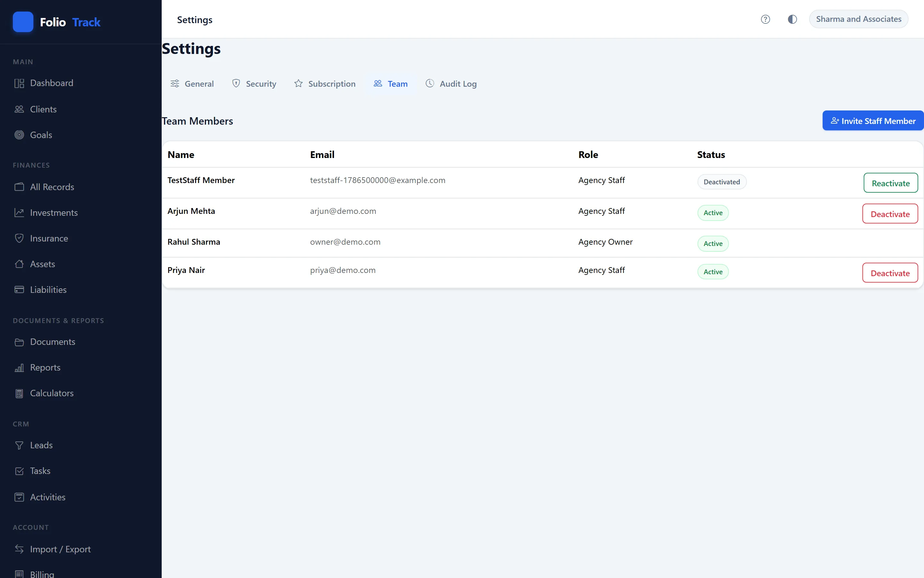Click the Calculators icon in sidebar
The image size is (924, 578).
point(19,393)
